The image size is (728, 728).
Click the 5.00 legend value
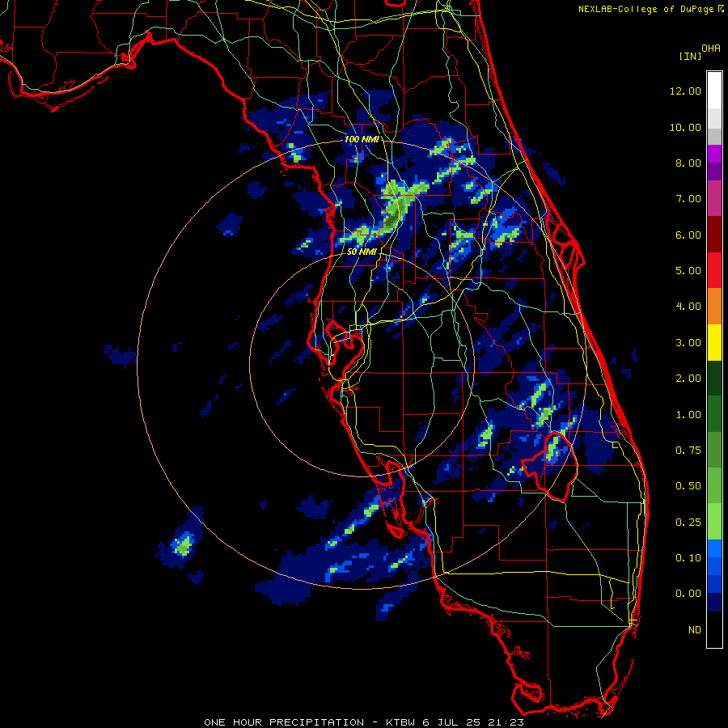click(x=688, y=271)
